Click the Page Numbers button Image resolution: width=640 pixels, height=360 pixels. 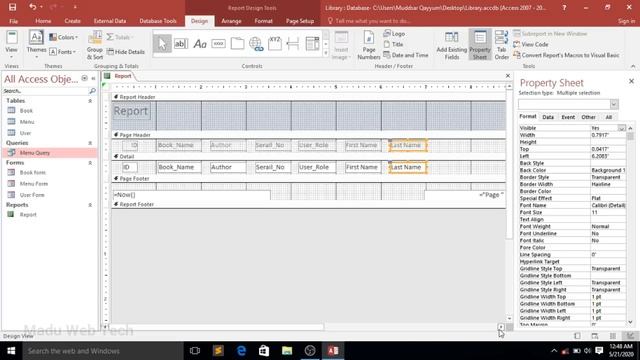tap(369, 45)
